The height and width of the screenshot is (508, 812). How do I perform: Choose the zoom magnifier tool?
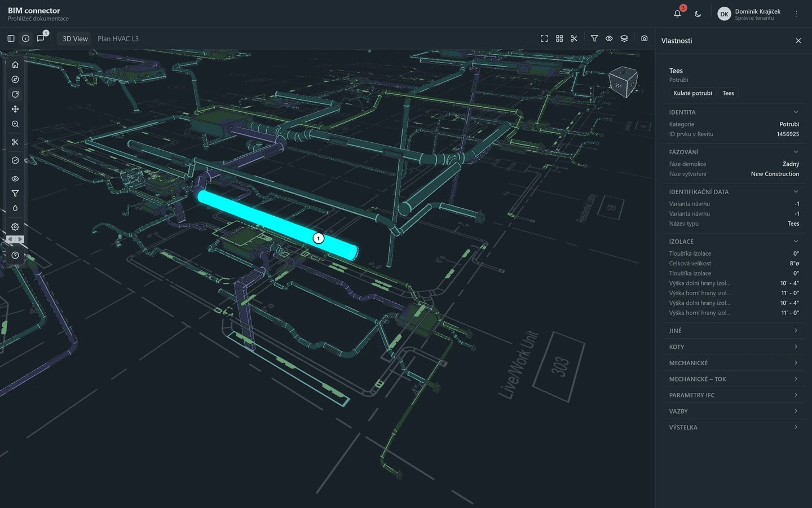point(15,124)
